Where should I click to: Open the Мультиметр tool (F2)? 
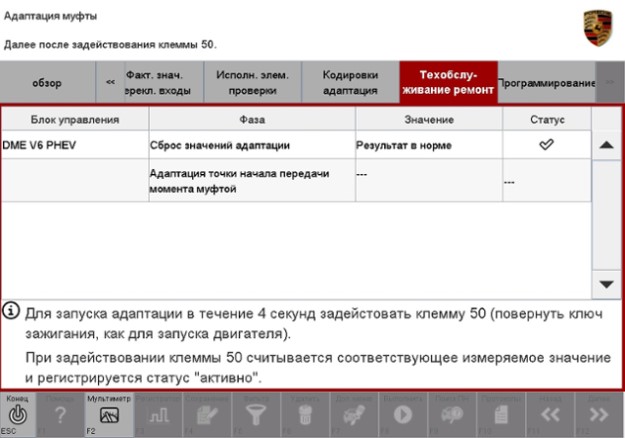pos(107,416)
